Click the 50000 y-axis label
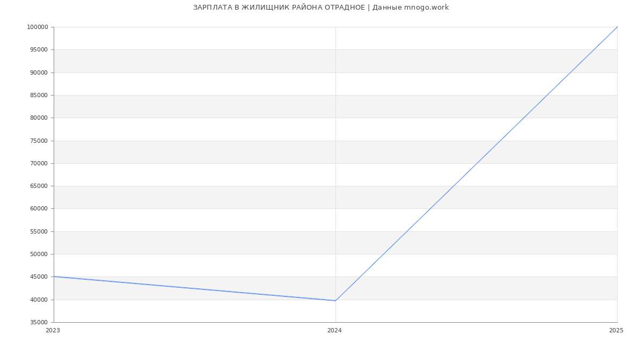 tap(39, 255)
